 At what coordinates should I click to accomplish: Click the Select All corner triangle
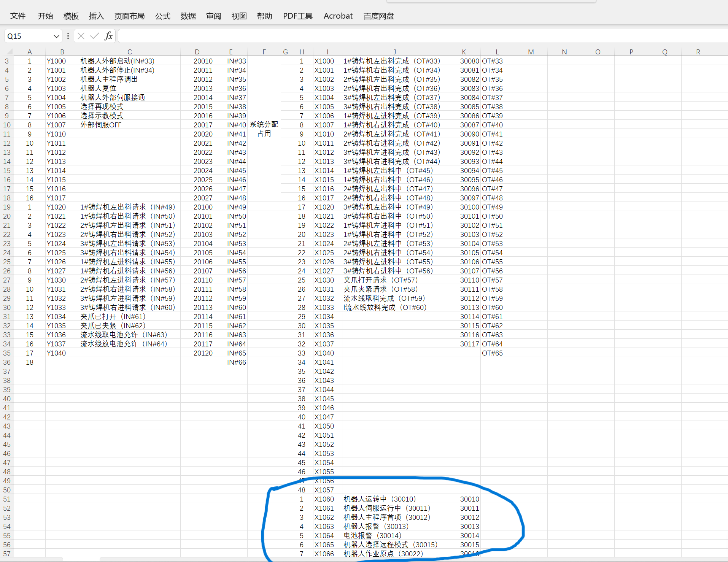(x=9, y=52)
